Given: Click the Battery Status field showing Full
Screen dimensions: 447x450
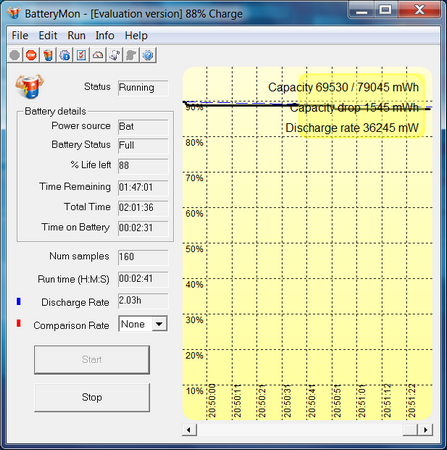Looking at the screenshot, I should (x=143, y=146).
